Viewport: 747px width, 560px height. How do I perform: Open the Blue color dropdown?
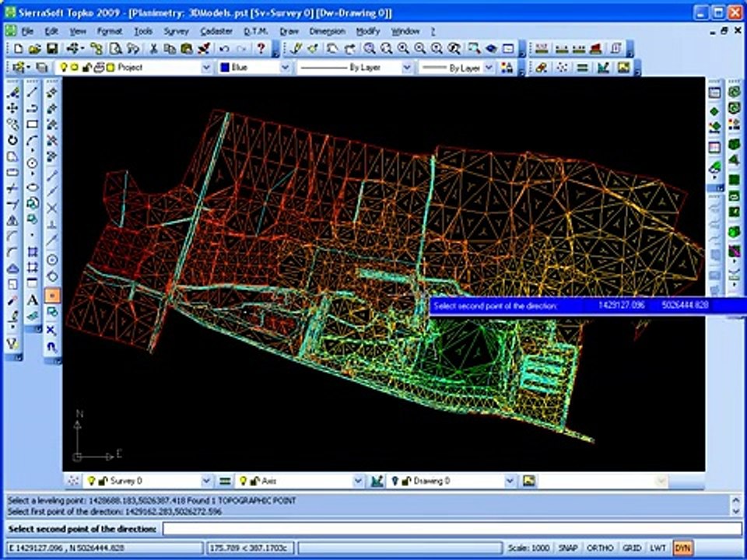pos(285,68)
